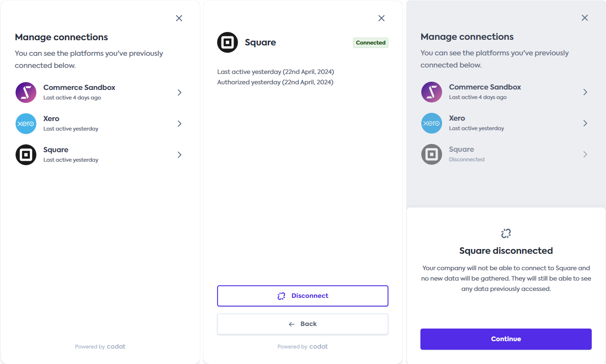Viewport: 606px width, 364px height.
Task: Go Back from the Square detail screen
Action: (x=302, y=323)
